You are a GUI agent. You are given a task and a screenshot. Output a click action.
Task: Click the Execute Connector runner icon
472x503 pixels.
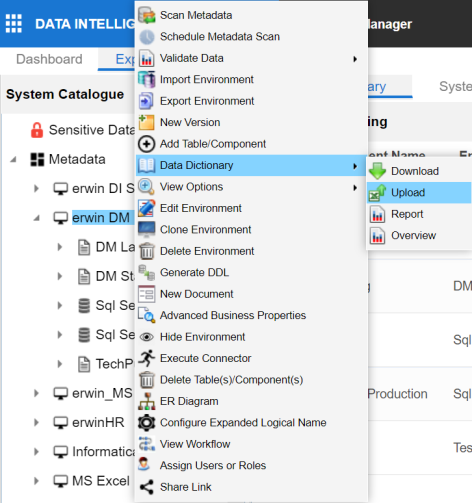tap(147, 358)
